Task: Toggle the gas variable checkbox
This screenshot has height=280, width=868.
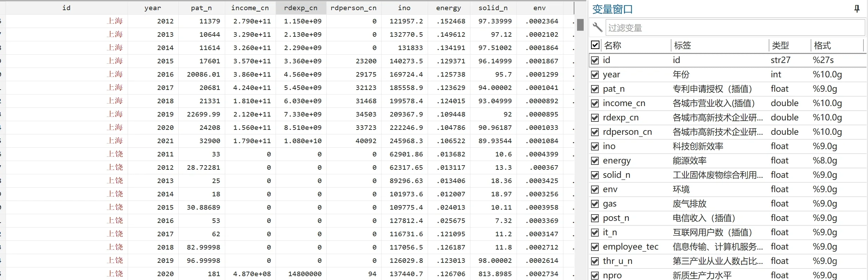Action: coord(595,204)
